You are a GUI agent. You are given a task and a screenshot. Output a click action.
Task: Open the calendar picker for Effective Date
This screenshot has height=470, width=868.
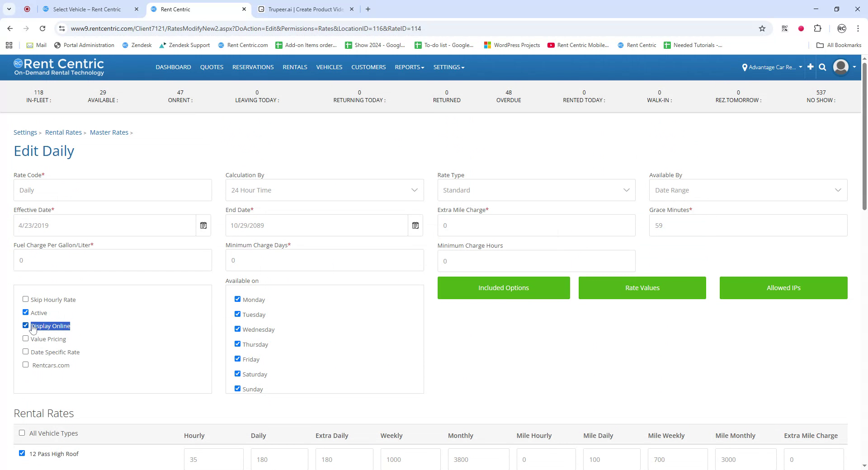click(x=203, y=225)
